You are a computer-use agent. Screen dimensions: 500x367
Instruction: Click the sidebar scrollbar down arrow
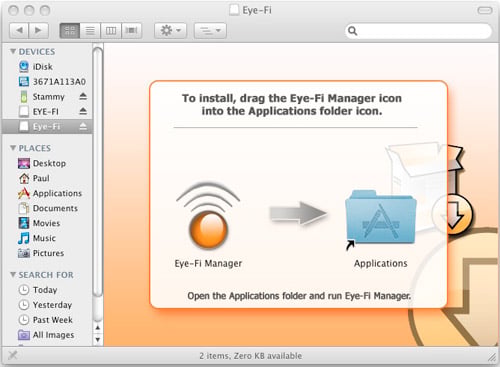point(98,340)
